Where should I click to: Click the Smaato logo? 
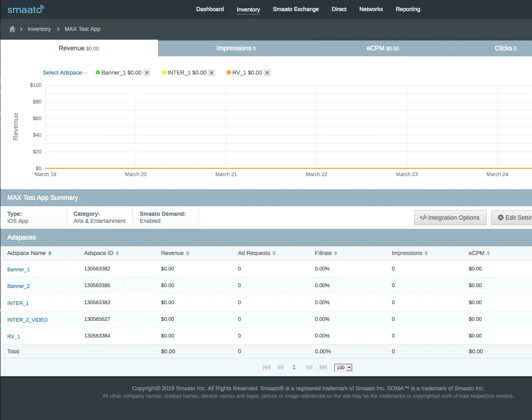tap(26, 9)
